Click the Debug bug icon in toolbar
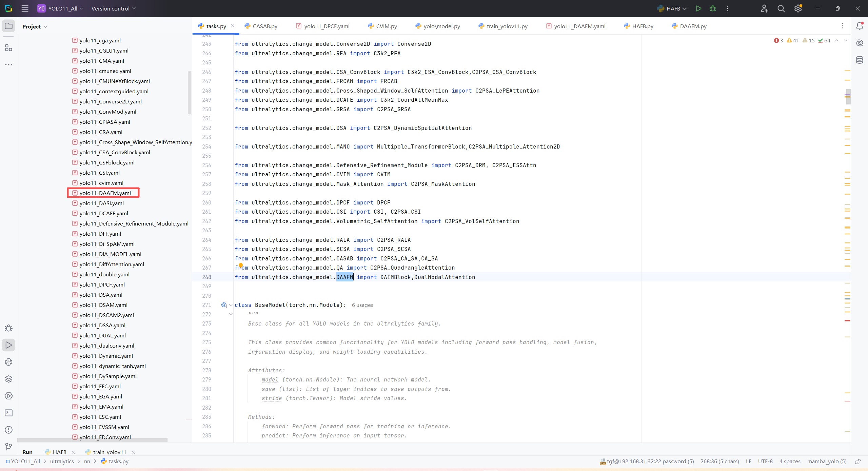The height and width of the screenshot is (471, 868). coord(713,8)
